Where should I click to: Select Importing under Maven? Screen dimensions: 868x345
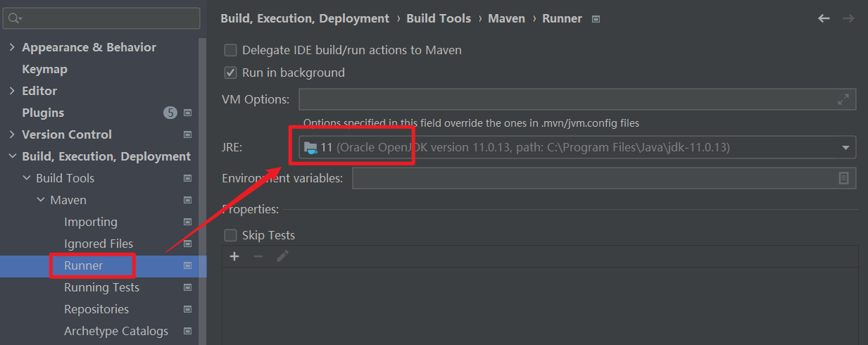pyautogui.click(x=91, y=222)
